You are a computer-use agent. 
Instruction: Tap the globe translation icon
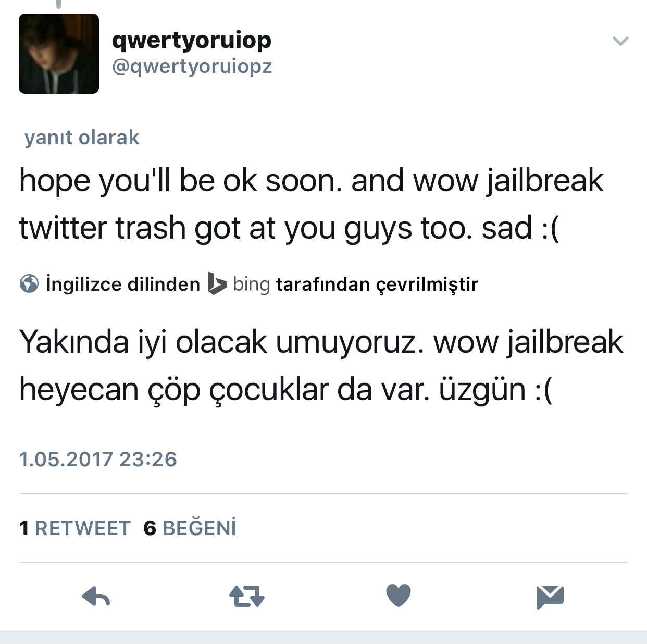coord(29,284)
